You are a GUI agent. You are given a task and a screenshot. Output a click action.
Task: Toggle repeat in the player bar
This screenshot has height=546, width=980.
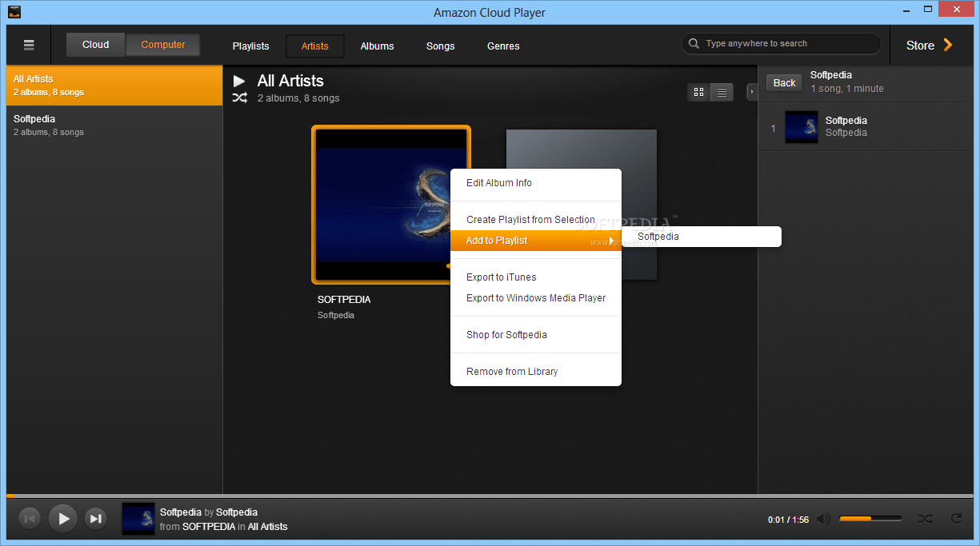[x=956, y=519]
